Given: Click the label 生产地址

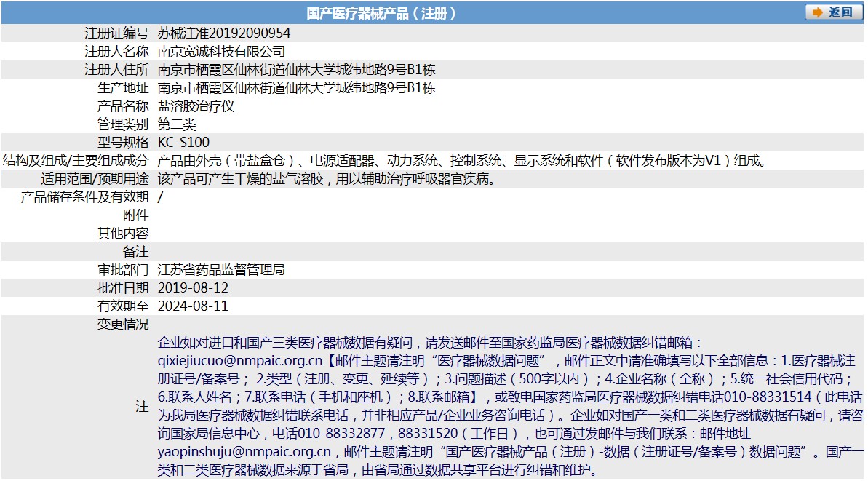Looking at the screenshot, I should click(123, 88).
